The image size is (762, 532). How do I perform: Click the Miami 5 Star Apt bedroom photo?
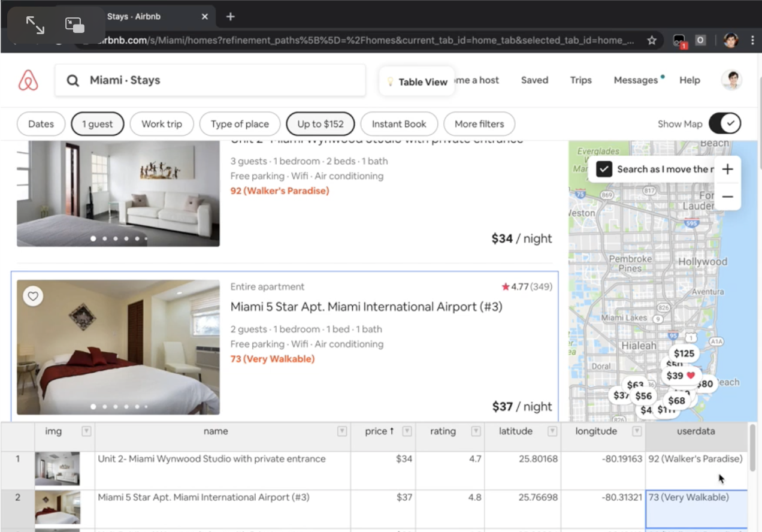click(x=118, y=347)
